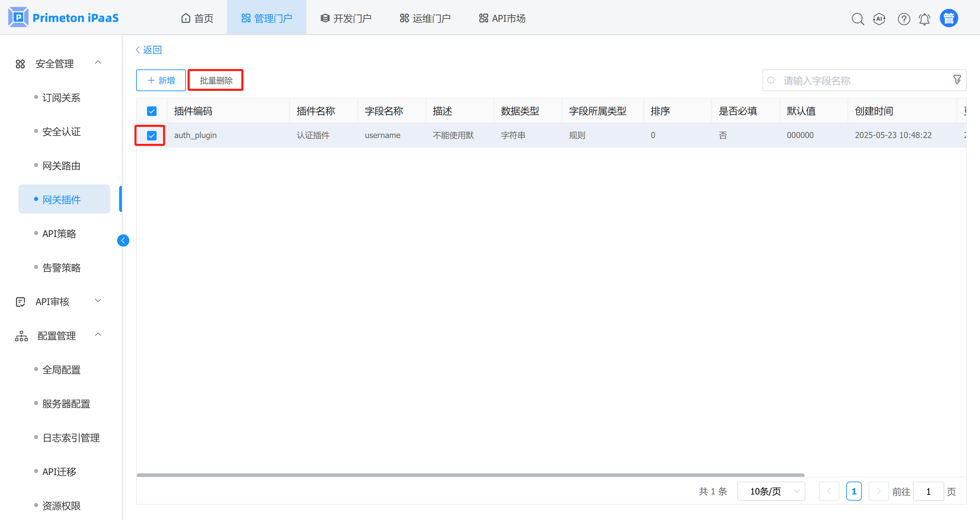This screenshot has width=980, height=520.
Task: Collapse sidebar with blue arrow button
Action: click(123, 240)
